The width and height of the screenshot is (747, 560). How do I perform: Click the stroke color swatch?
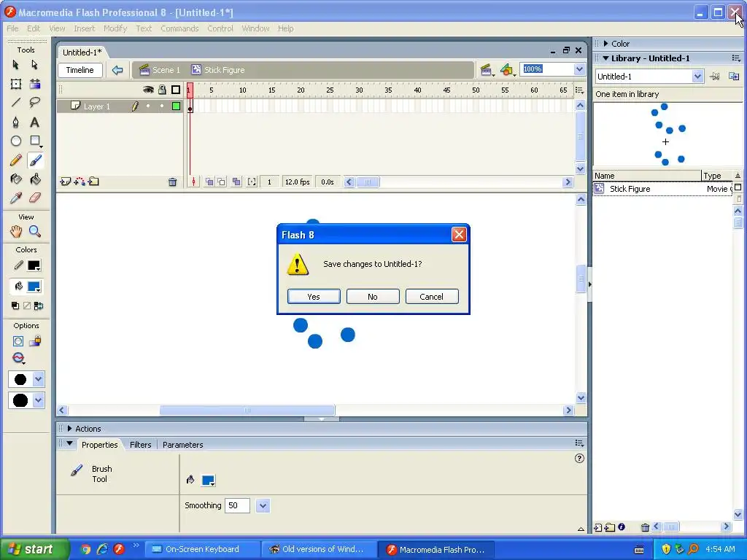pyautogui.click(x=34, y=265)
